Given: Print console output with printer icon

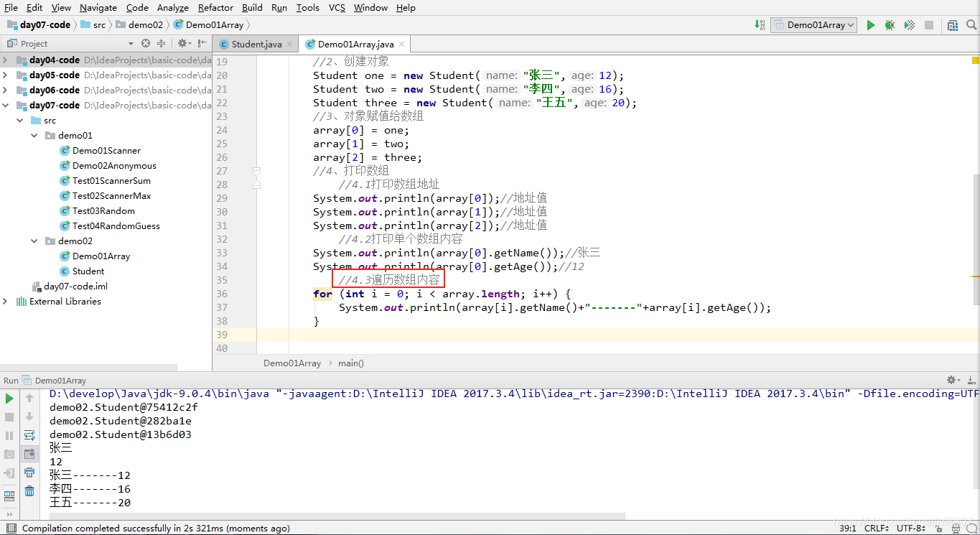Looking at the screenshot, I should coord(29,473).
